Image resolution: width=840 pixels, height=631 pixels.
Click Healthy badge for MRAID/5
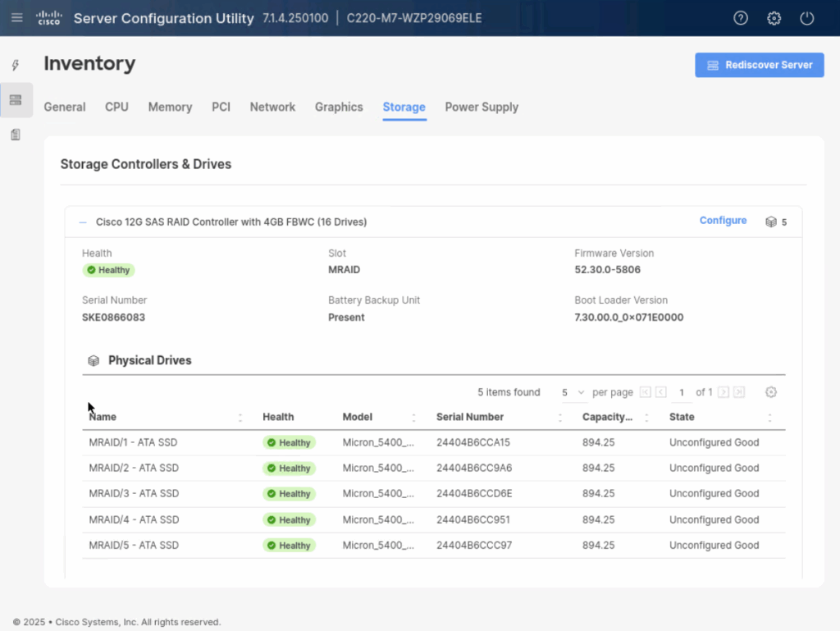[290, 546]
